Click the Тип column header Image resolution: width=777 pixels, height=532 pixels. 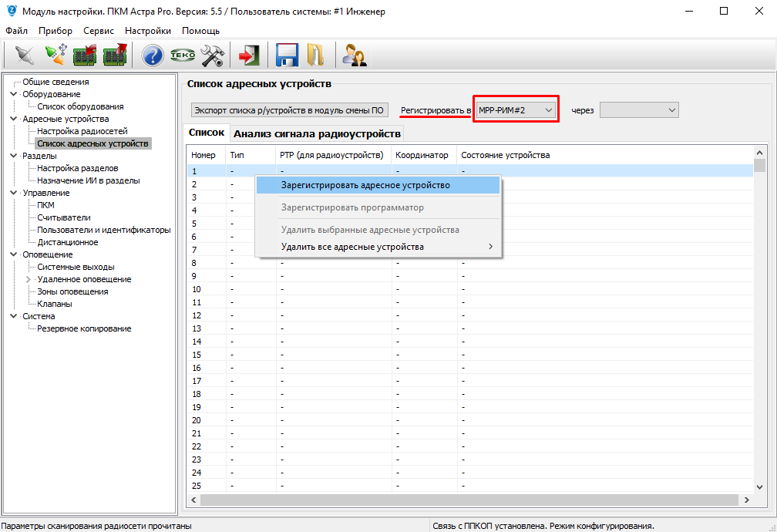coord(251,155)
